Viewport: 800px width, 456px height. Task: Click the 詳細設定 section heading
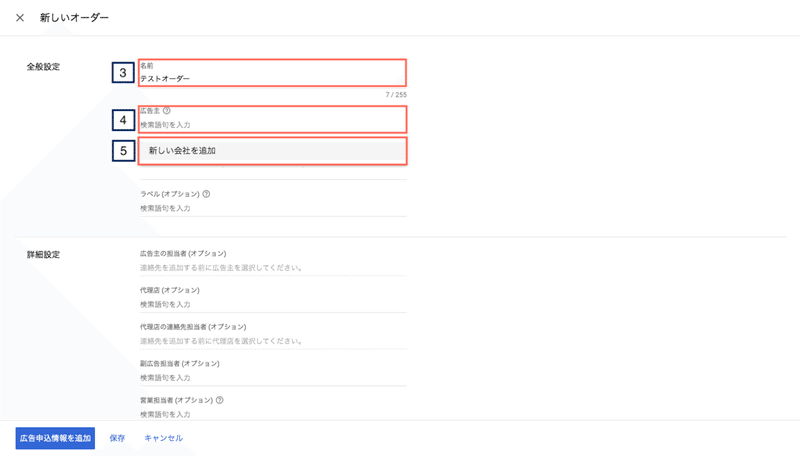43,255
